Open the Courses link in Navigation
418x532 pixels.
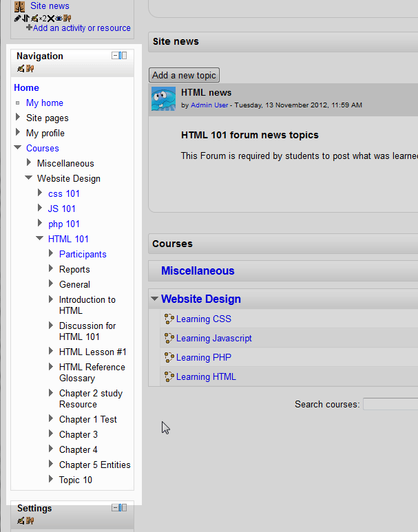coord(43,148)
